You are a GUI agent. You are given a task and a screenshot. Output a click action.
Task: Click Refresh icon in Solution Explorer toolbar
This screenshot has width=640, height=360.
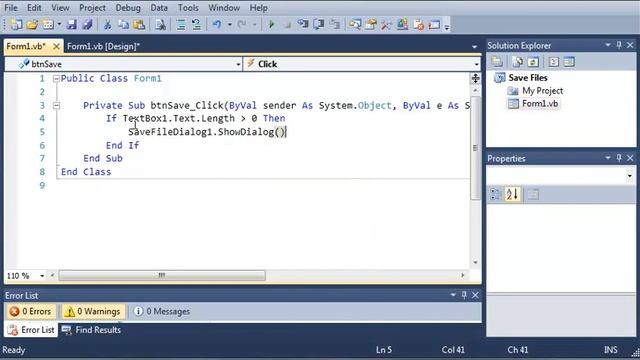[x=533, y=62]
